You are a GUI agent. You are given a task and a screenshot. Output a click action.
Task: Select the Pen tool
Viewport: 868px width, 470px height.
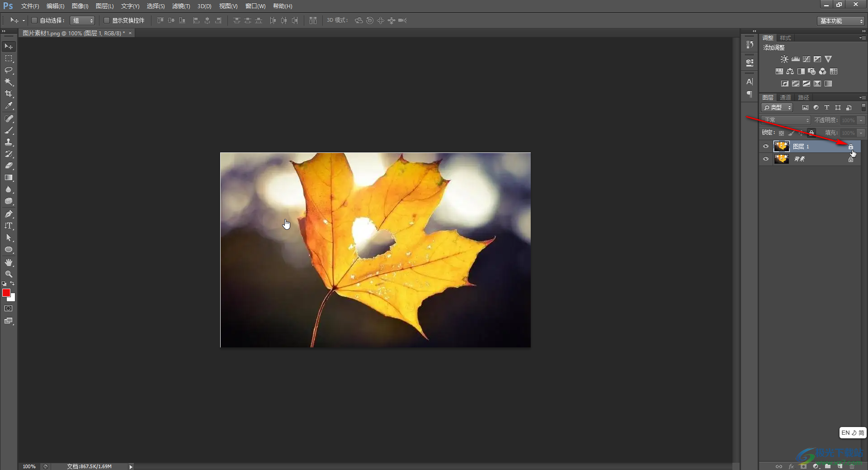(x=9, y=214)
